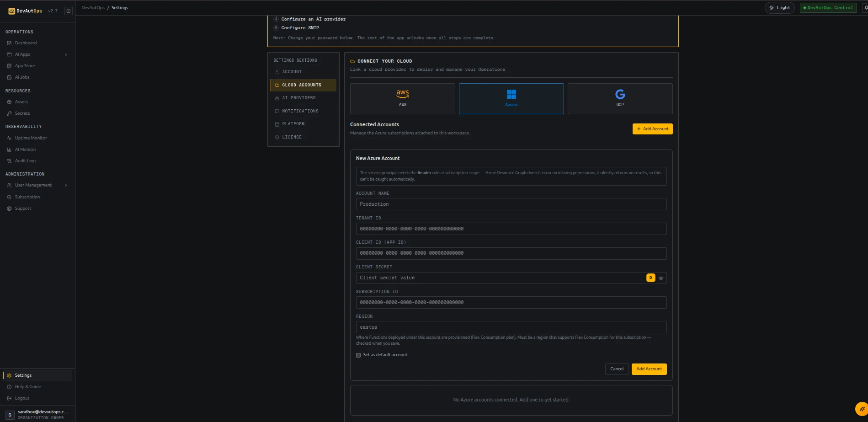This screenshot has height=422, width=868.
Task: Open the Notifications settings section
Action: [x=304, y=111]
